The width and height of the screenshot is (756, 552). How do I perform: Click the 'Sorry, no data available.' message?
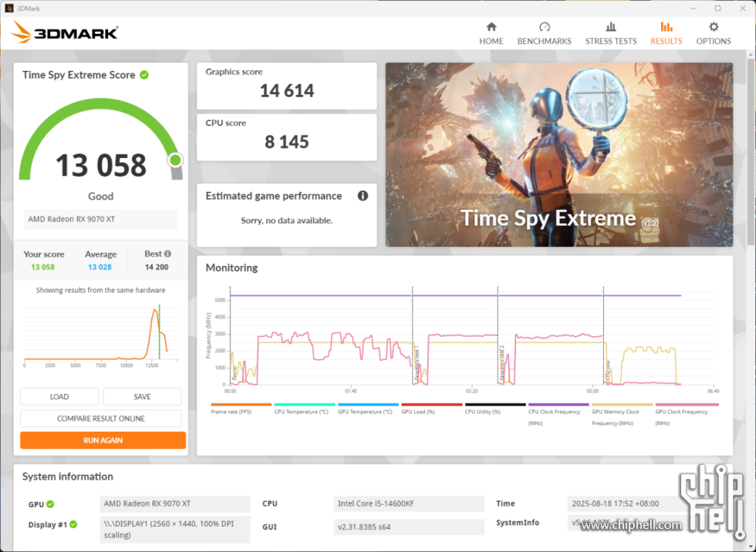coord(287,220)
